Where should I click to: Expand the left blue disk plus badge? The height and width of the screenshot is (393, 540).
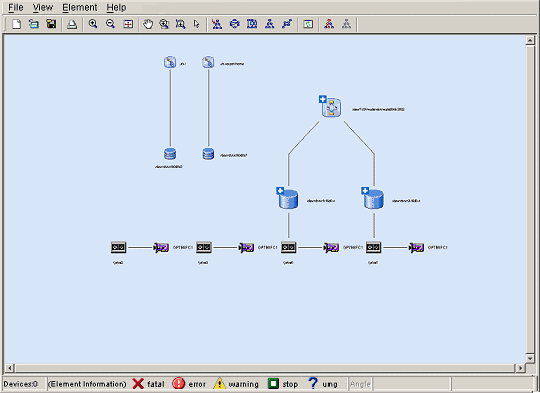280,190
